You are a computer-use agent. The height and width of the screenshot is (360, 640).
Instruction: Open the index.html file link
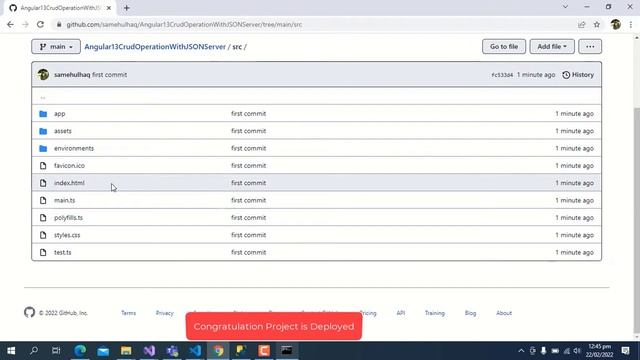(69, 183)
